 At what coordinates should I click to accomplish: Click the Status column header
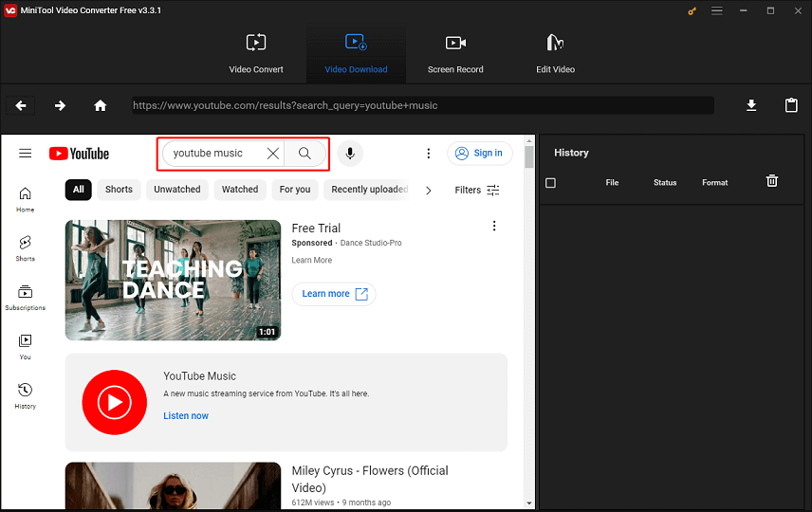coord(665,183)
